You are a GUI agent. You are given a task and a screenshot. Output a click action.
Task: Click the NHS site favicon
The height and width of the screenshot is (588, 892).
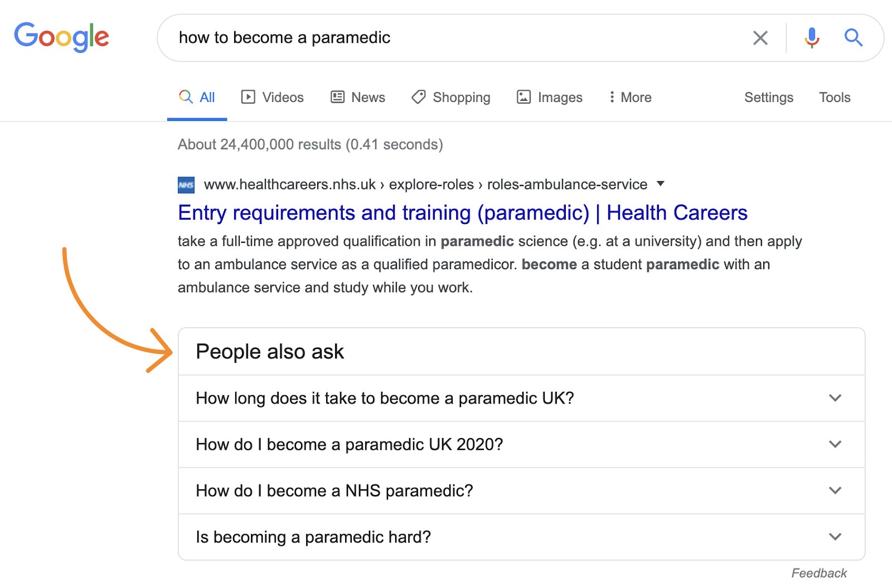[186, 184]
